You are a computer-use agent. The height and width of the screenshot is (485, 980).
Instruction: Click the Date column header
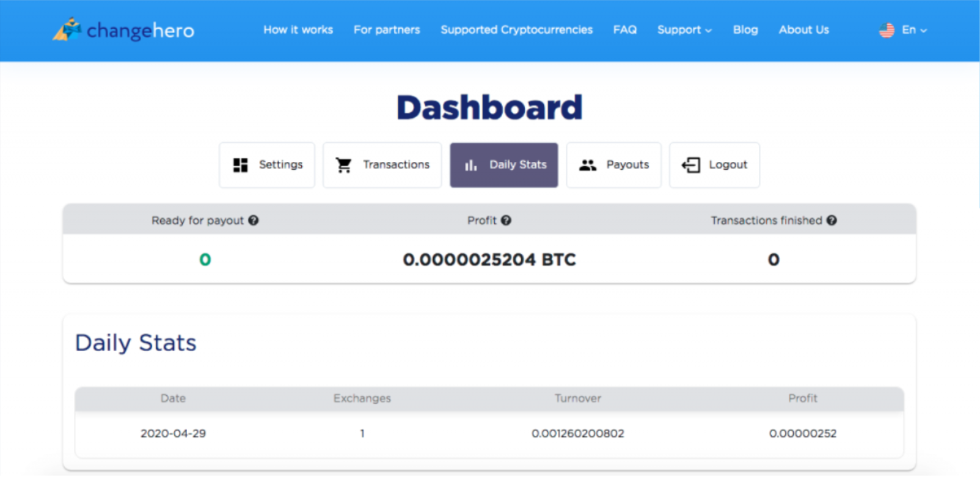[173, 398]
